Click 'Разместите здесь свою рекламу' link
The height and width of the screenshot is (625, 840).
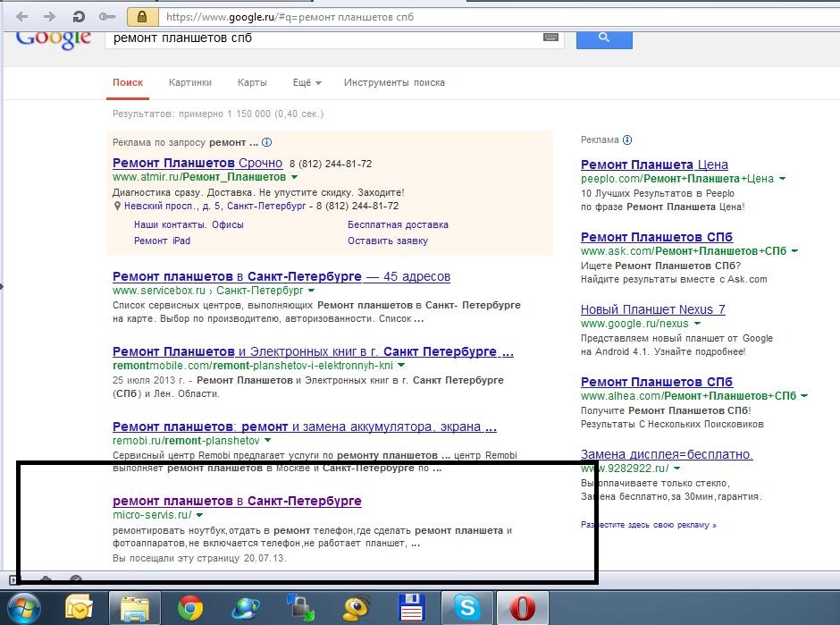click(649, 525)
